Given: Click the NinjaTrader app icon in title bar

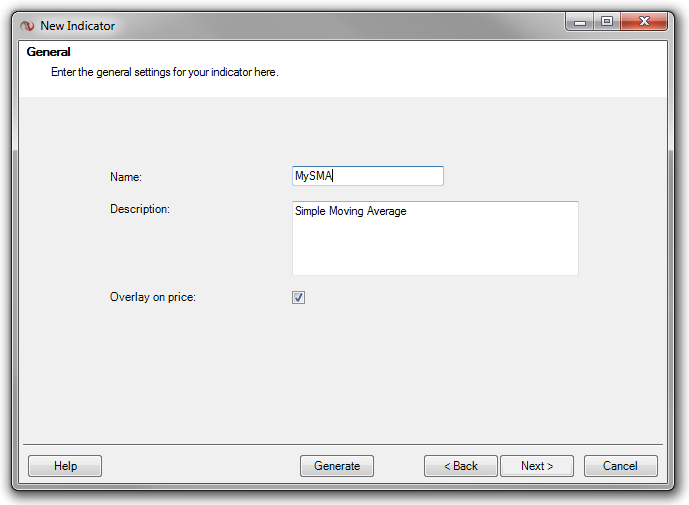Looking at the screenshot, I should coord(27,25).
